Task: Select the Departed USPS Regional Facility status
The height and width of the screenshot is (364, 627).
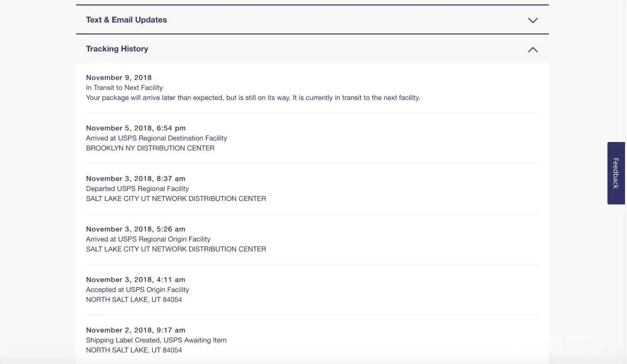Action: pyautogui.click(x=137, y=189)
